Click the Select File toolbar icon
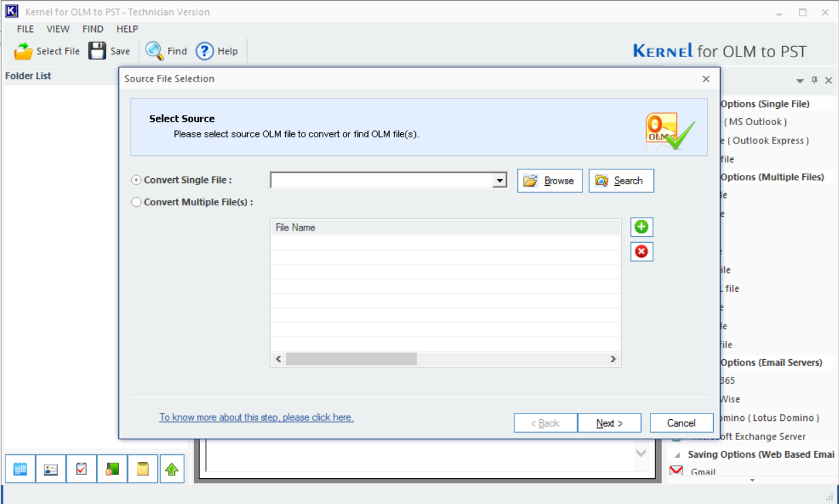Image resolution: width=839 pixels, height=504 pixels. click(x=24, y=51)
